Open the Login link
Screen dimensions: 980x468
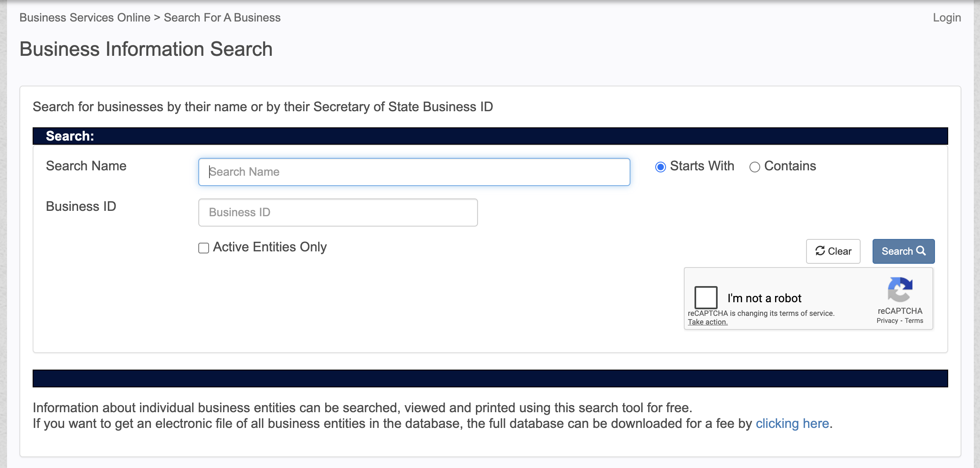tap(947, 18)
